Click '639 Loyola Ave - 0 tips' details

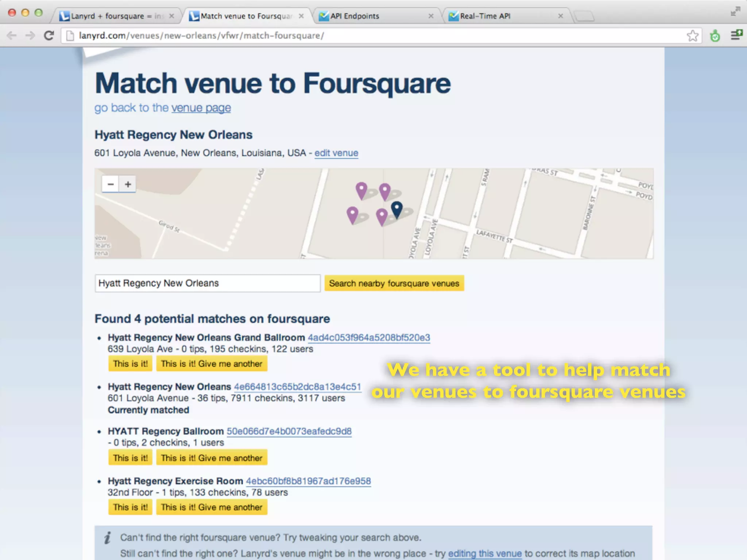pos(210,349)
